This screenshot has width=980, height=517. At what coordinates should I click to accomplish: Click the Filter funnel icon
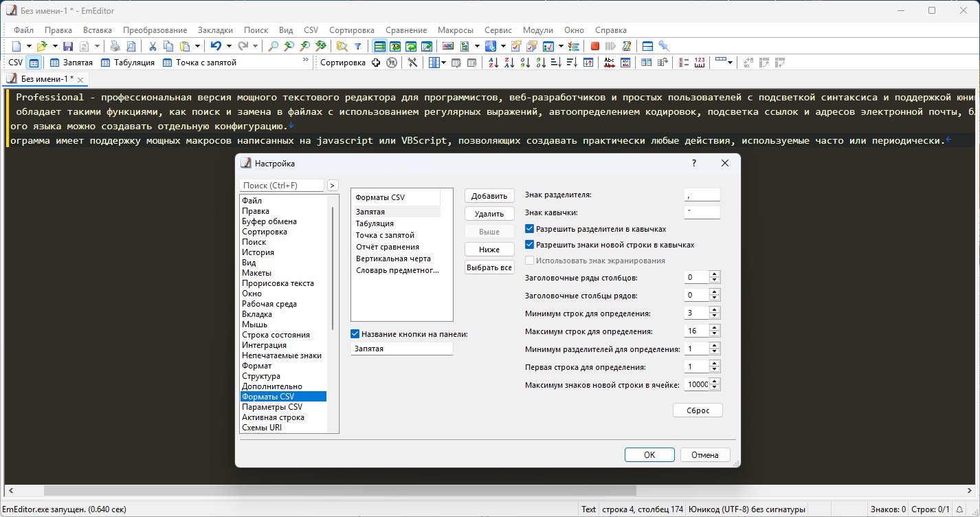[357, 46]
